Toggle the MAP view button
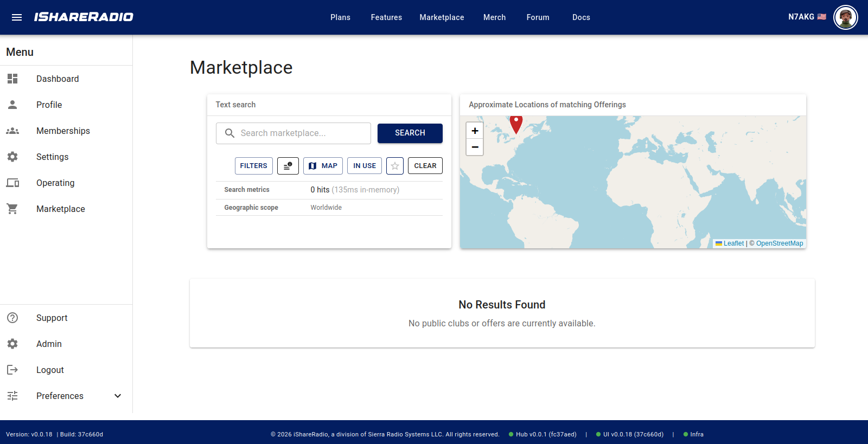The width and height of the screenshot is (868, 444). click(323, 166)
